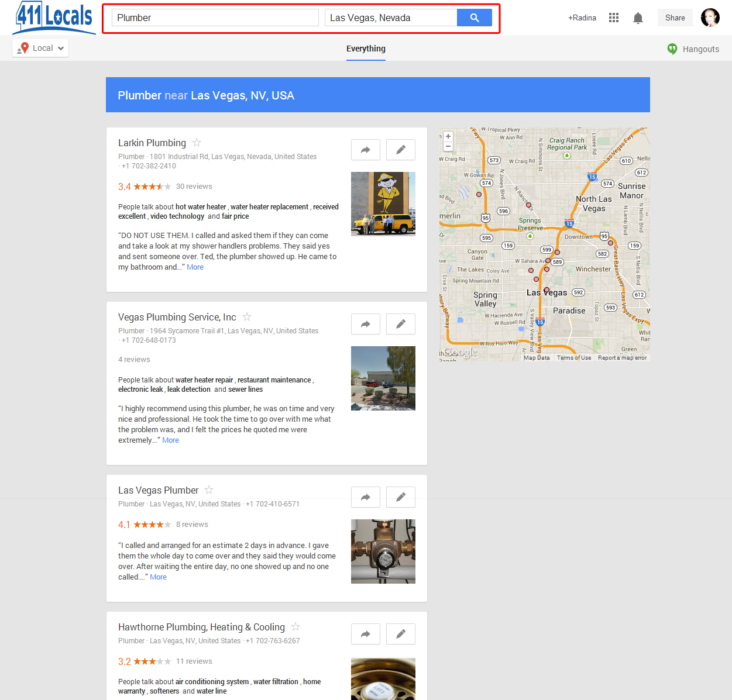Click the Hawthorne Plumbing 3.2 rating stars
Image resolution: width=732 pixels, height=700 pixels.
pos(152,661)
